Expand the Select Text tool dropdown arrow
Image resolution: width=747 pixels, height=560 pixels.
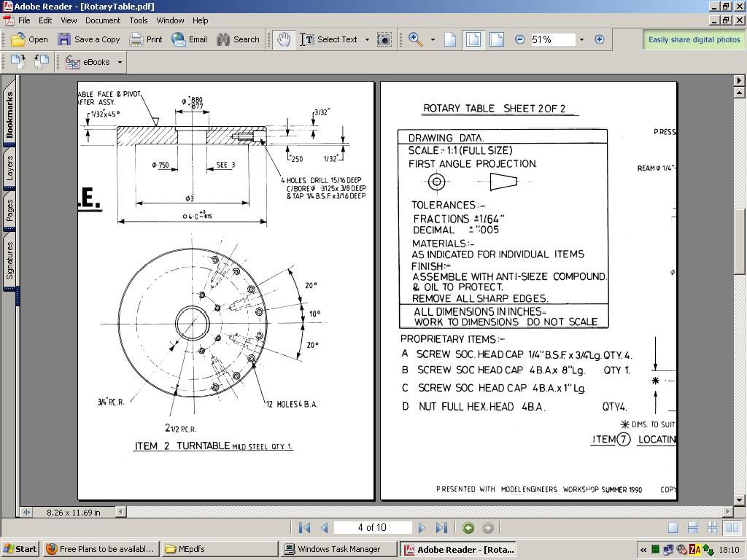coord(367,39)
